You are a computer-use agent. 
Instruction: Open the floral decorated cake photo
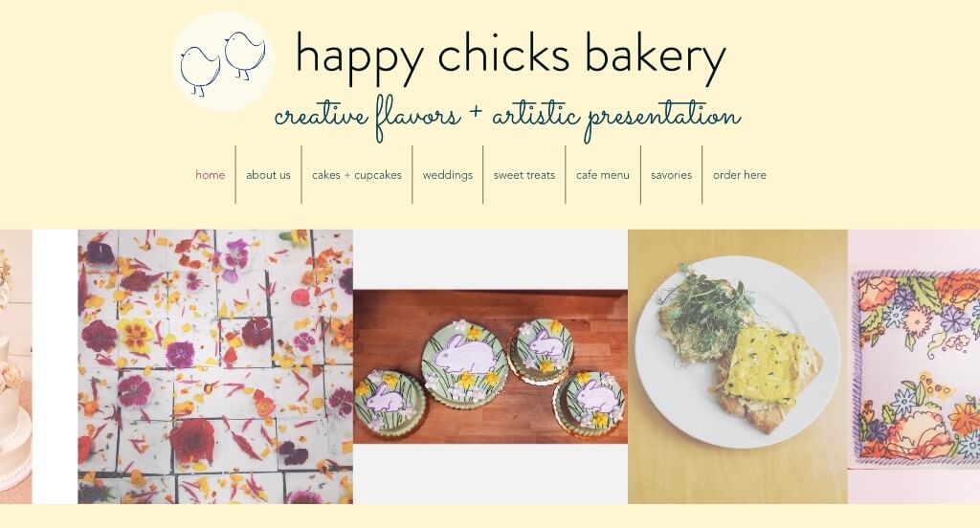(x=914, y=366)
